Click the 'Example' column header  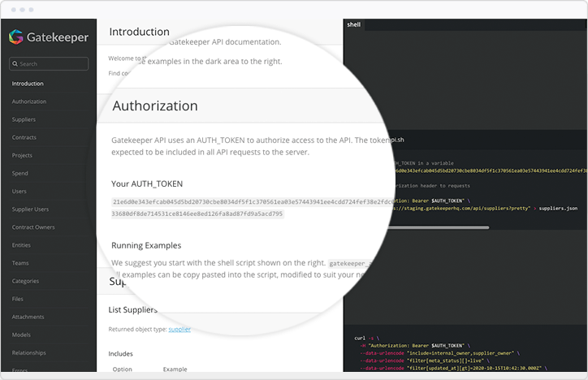click(x=175, y=369)
